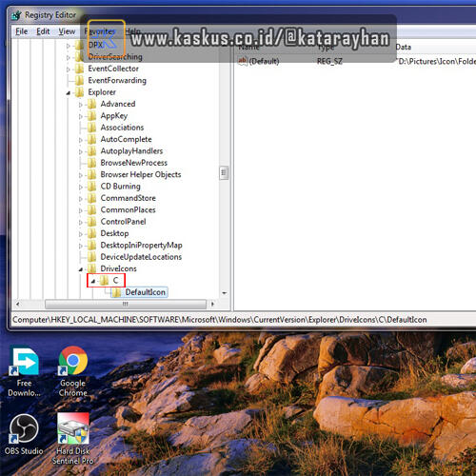This screenshot has width=476, height=476.
Task: Click the tree horizontal scrollbar thumb
Action: click(126, 304)
